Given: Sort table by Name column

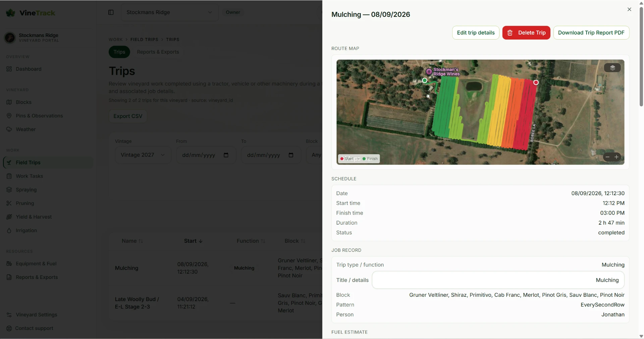Looking at the screenshot, I should point(132,241).
